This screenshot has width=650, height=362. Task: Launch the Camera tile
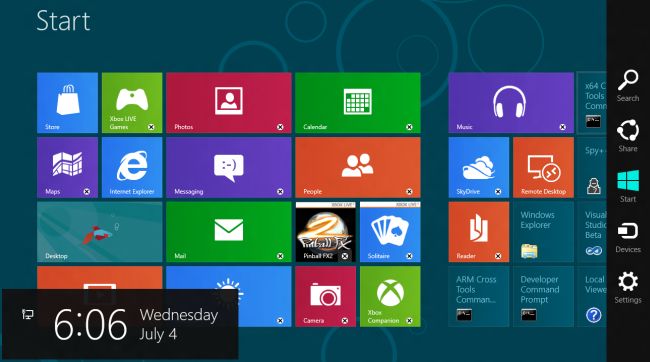tap(325, 296)
